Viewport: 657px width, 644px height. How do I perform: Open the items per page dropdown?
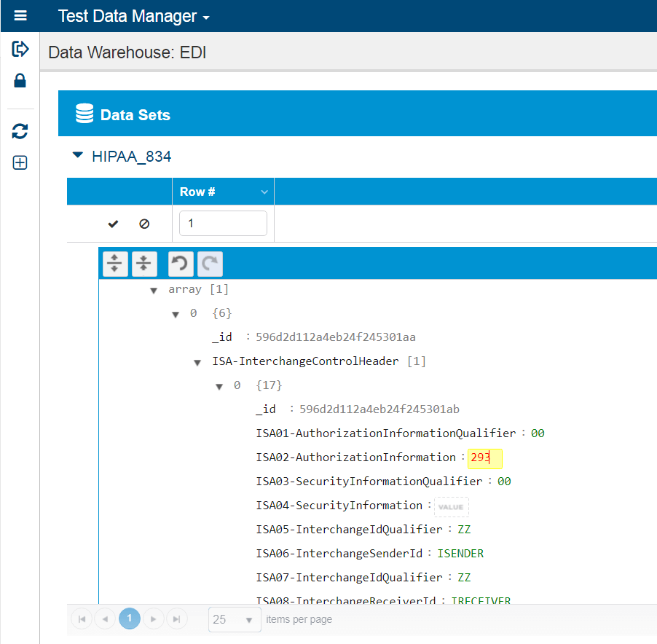click(x=234, y=619)
